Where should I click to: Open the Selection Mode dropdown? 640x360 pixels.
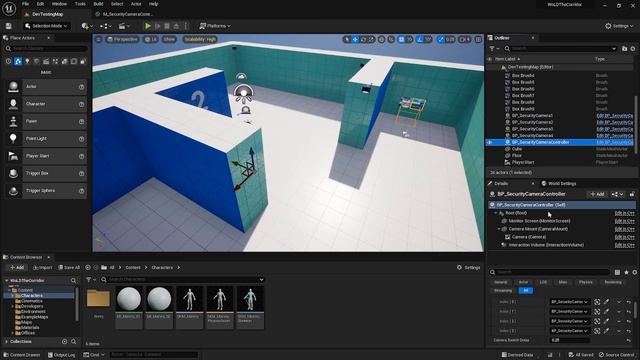(47, 26)
